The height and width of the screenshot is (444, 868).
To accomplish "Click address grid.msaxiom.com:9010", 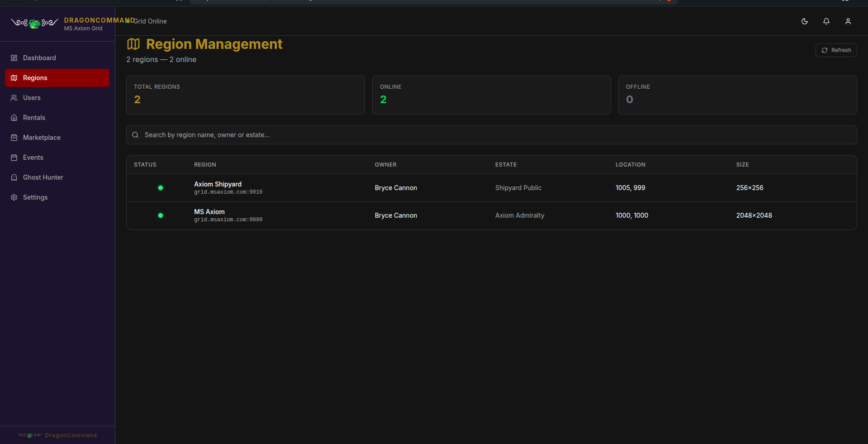I will point(228,192).
